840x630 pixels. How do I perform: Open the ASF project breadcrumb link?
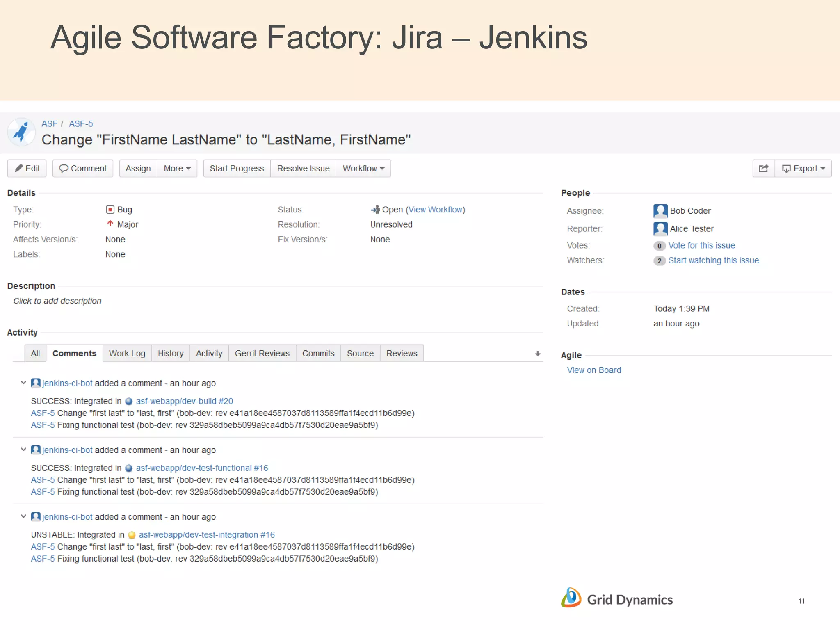pos(49,124)
